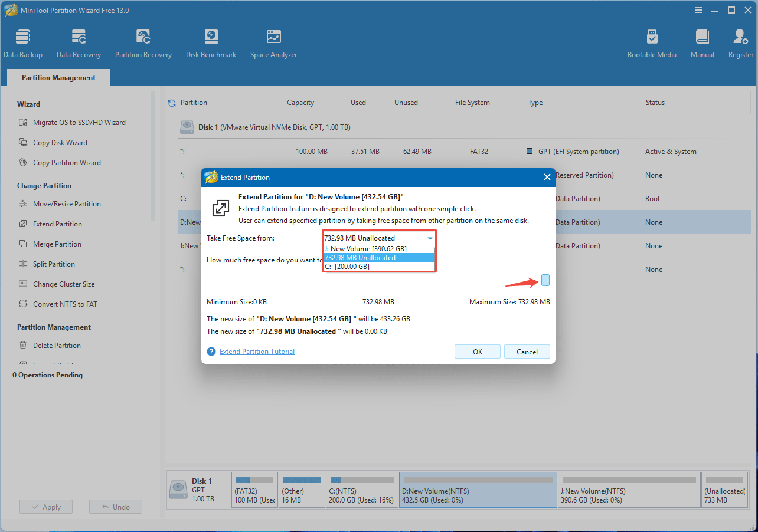
Task: Create Bootable Media
Action: pos(652,42)
